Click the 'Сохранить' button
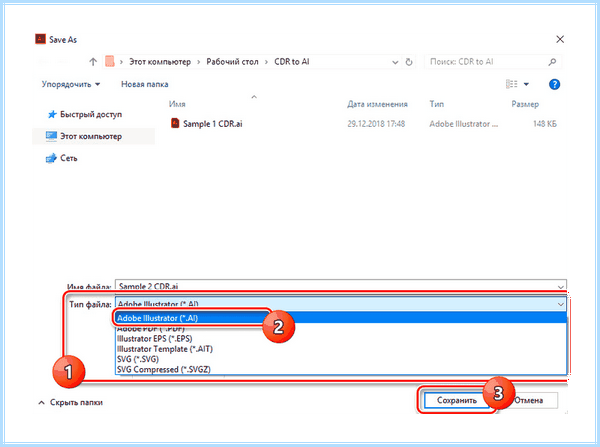Image resolution: width=600 pixels, height=447 pixels. [x=457, y=400]
